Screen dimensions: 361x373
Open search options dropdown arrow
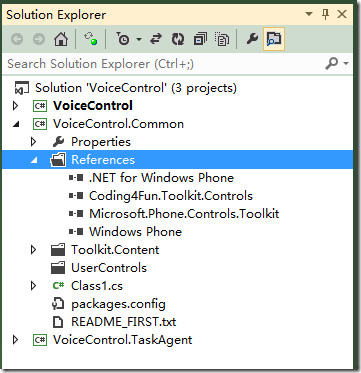(346, 63)
